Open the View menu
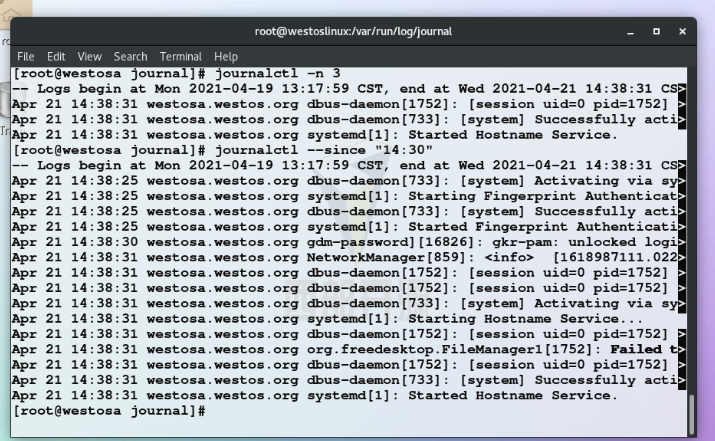The width and height of the screenshot is (715, 441). point(89,57)
